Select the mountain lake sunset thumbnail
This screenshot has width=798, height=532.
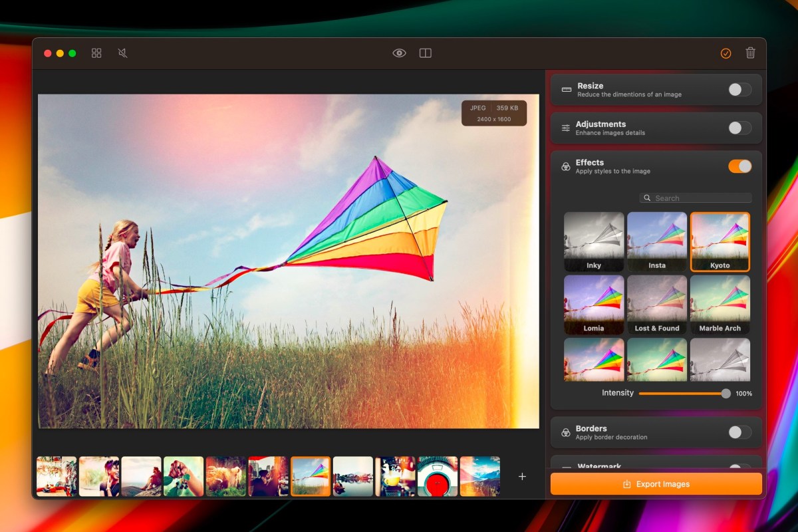tap(480, 476)
